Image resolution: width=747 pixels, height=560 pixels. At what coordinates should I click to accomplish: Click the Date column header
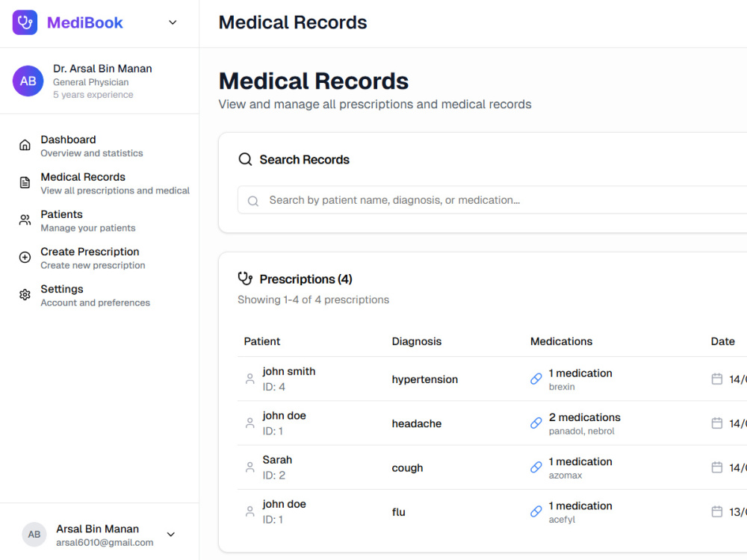722,341
